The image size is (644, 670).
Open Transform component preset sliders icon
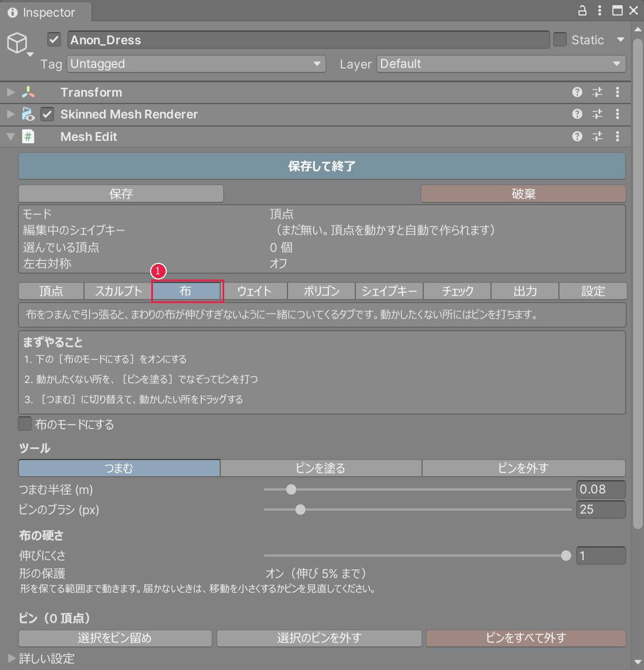[597, 92]
